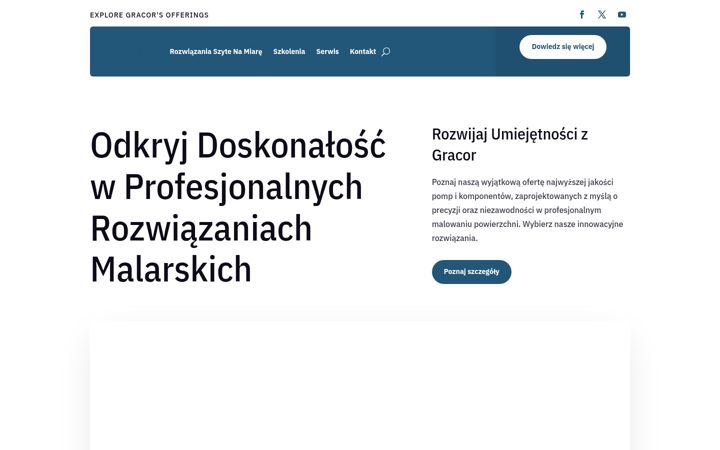Click the Poznaj szczegóły button
The width and height of the screenshot is (720, 450).
point(472,272)
